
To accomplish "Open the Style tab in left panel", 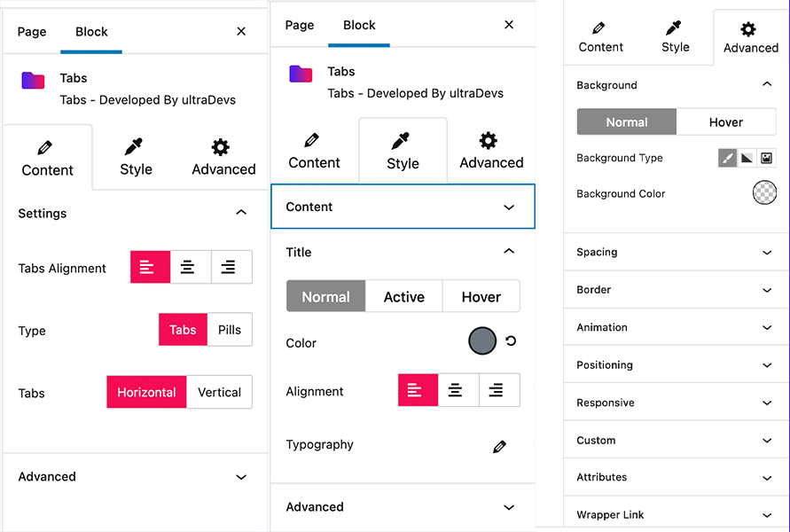I will coord(136,157).
